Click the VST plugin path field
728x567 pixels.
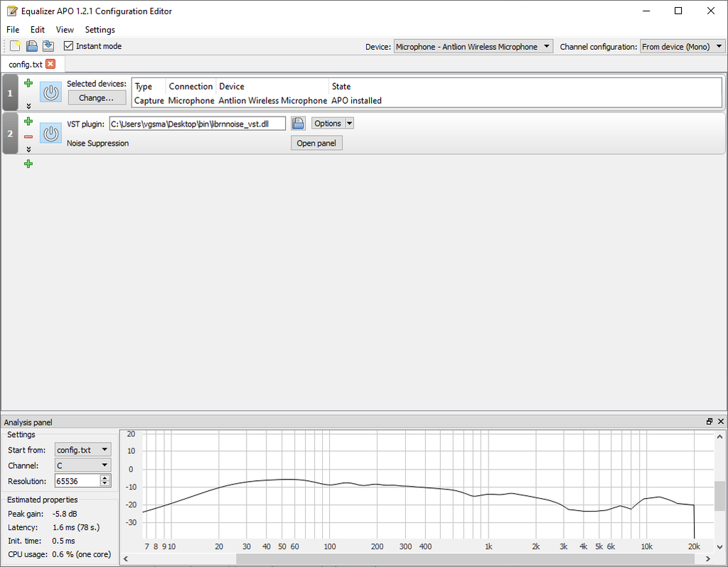click(x=197, y=124)
